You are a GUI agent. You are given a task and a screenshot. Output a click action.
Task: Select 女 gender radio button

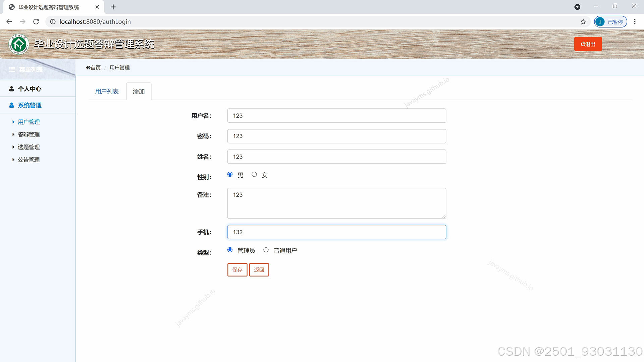pos(254,174)
